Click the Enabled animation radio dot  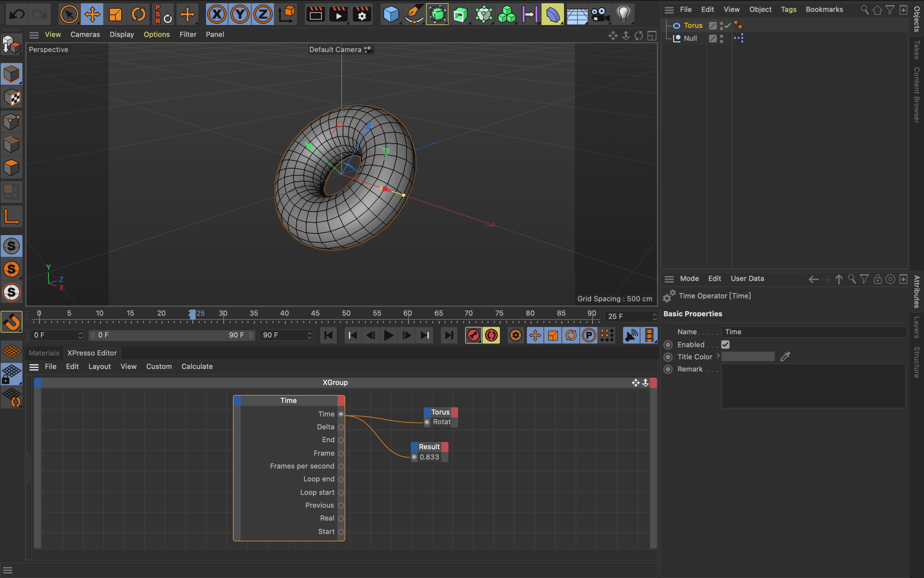point(668,345)
